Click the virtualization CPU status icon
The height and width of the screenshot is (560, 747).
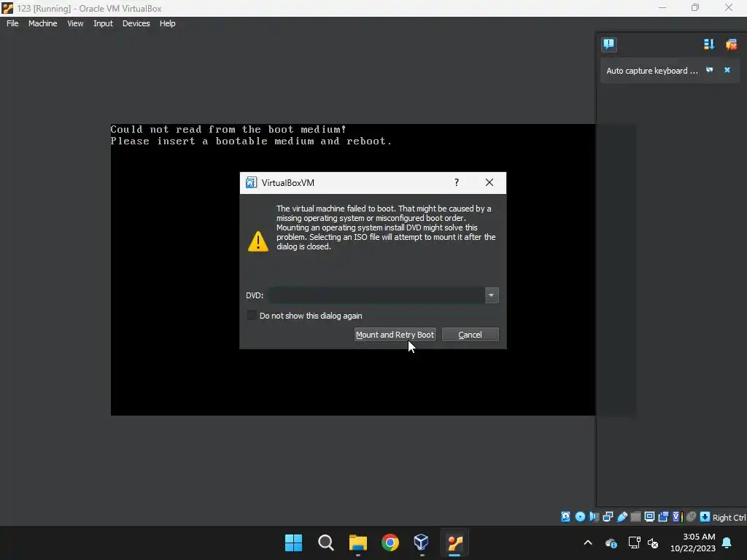[x=678, y=517]
